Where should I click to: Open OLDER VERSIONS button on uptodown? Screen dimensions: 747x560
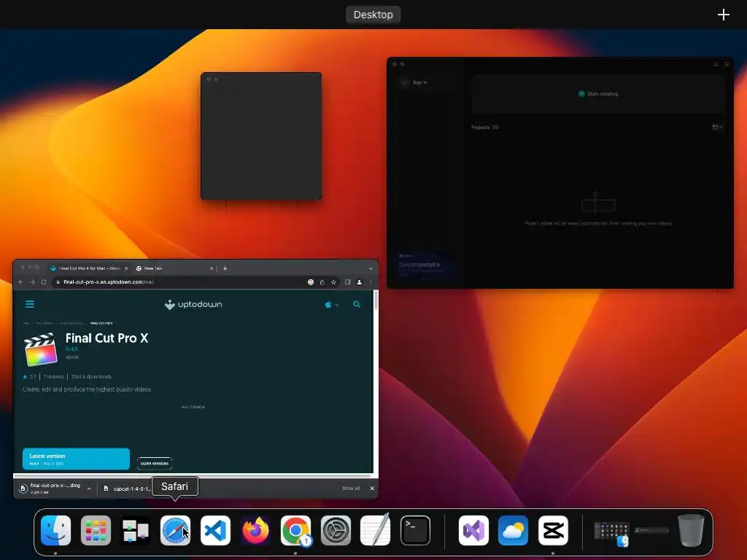155,463
